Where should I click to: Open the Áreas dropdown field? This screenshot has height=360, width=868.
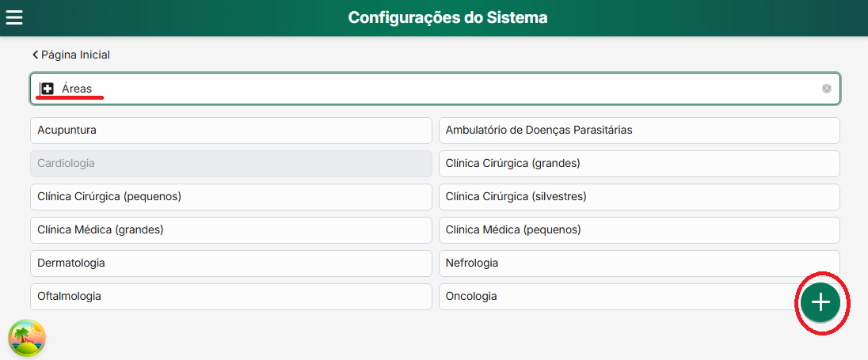[x=435, y=89]
